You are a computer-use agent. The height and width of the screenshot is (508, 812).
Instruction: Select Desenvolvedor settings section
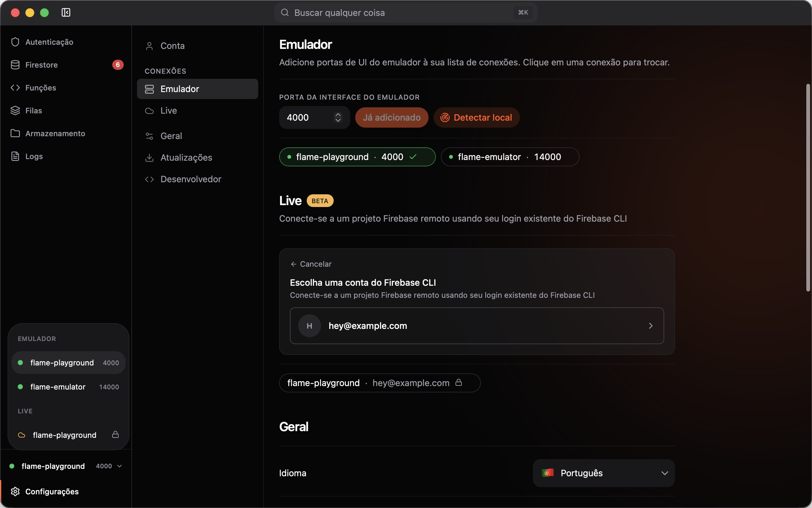pos(197,179)
